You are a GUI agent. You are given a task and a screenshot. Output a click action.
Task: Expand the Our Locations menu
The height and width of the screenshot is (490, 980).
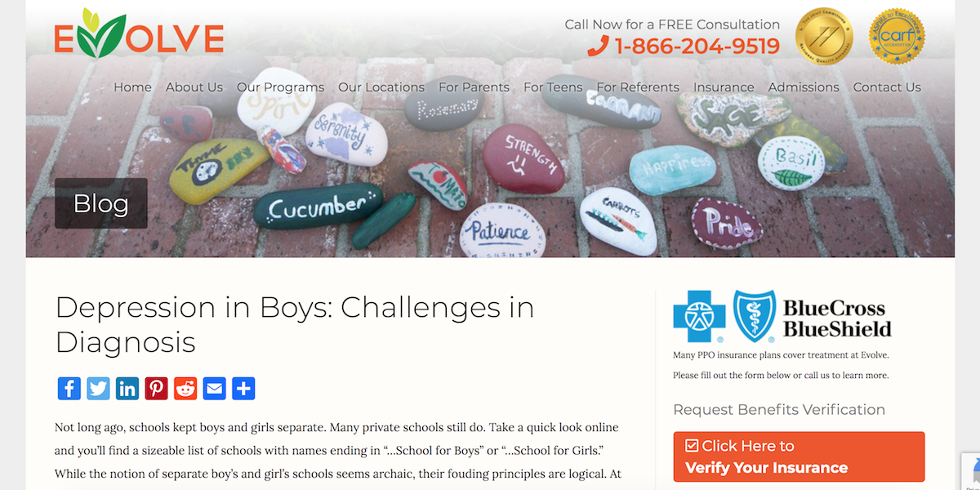381,87
